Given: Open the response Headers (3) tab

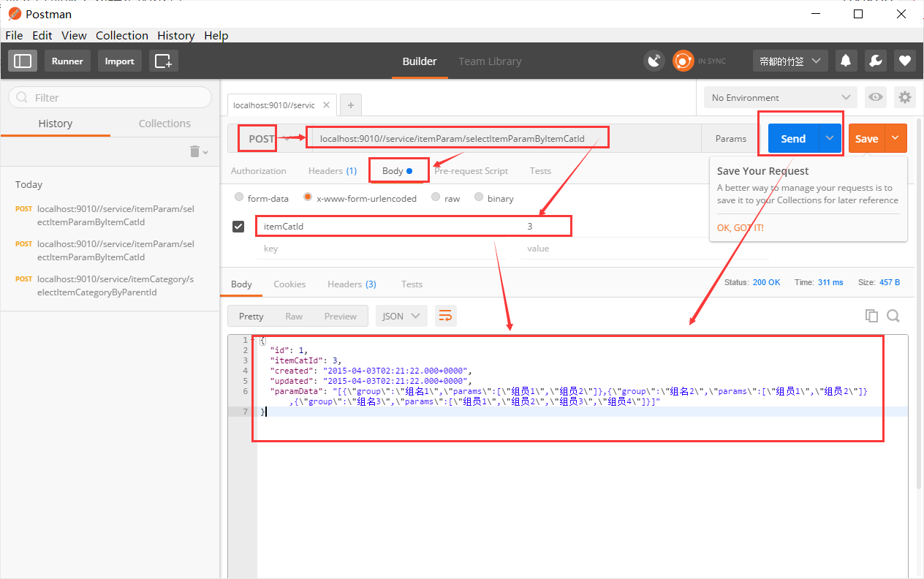Looking at the screenshot, I should click(352, 284).
